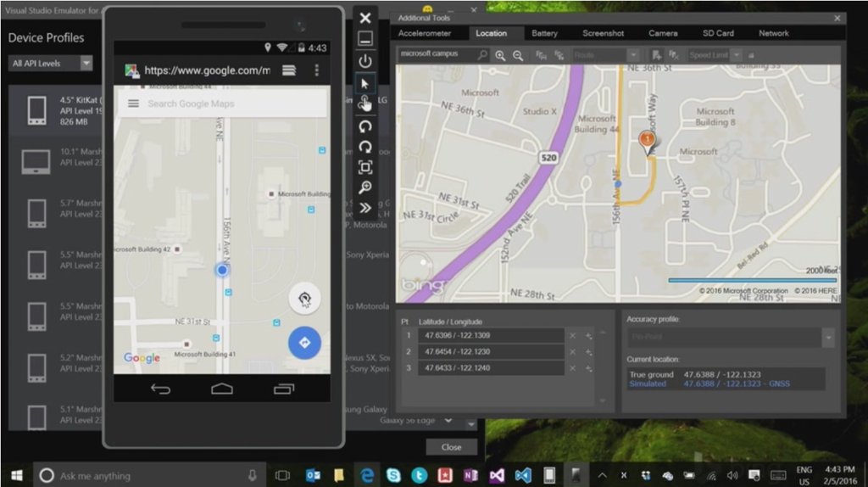Open Task View on the taskbar

point(282,475)
